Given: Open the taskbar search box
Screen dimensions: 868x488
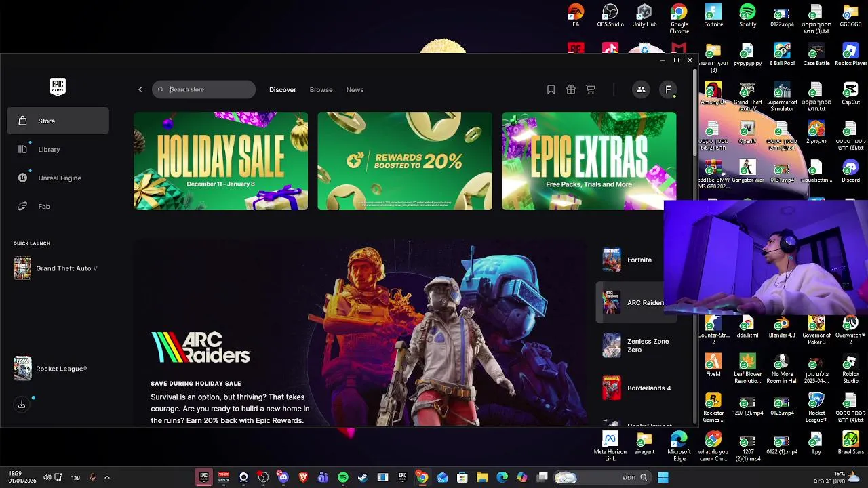Looking at the screenshot, I should (601, 477).
